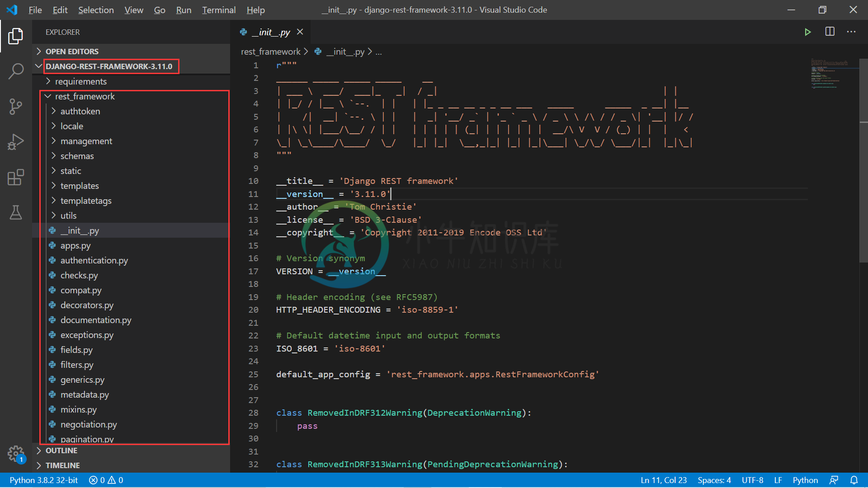868x488 pixels.
Task: Click the Run Python file button
Action: 808,32
